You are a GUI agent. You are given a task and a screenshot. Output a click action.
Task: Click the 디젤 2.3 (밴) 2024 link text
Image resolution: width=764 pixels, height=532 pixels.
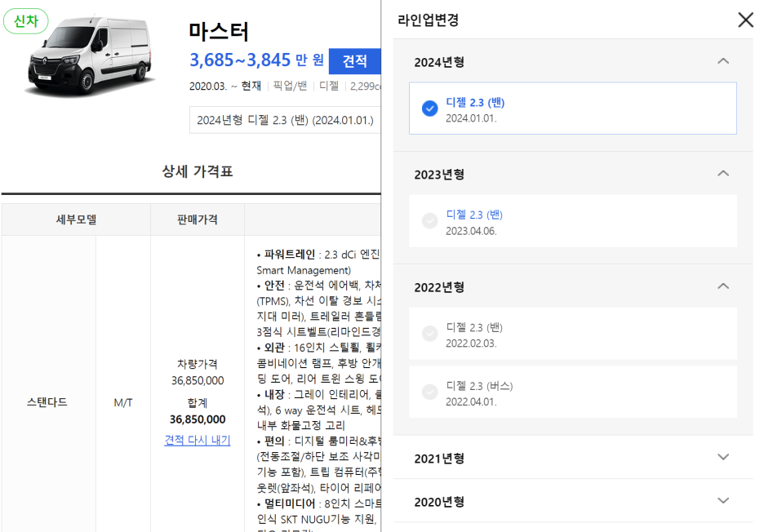475,102
